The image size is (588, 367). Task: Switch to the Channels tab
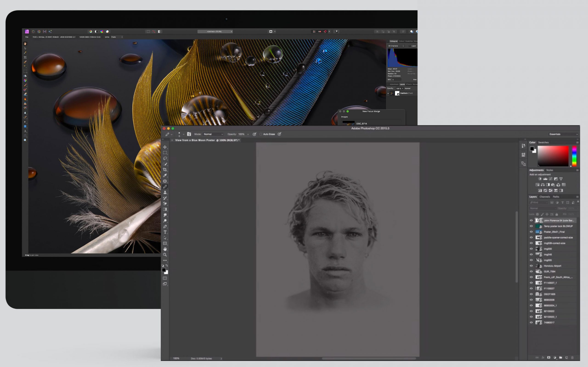545,197
